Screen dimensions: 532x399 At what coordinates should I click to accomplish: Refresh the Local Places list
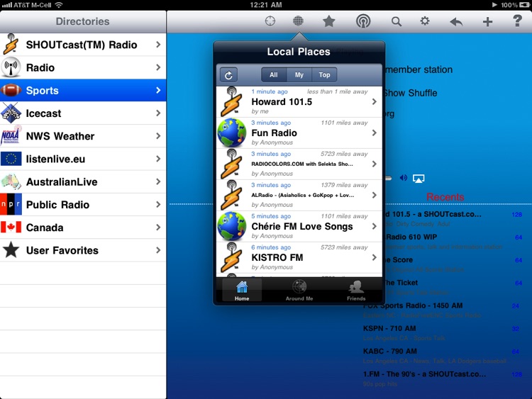(228, 75)
